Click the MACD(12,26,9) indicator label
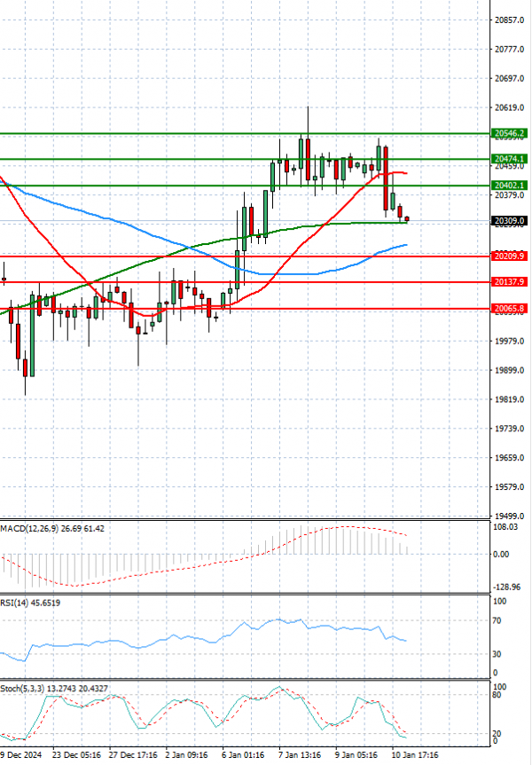This screenshot has width=532, height=765. [x=52, y=528]
